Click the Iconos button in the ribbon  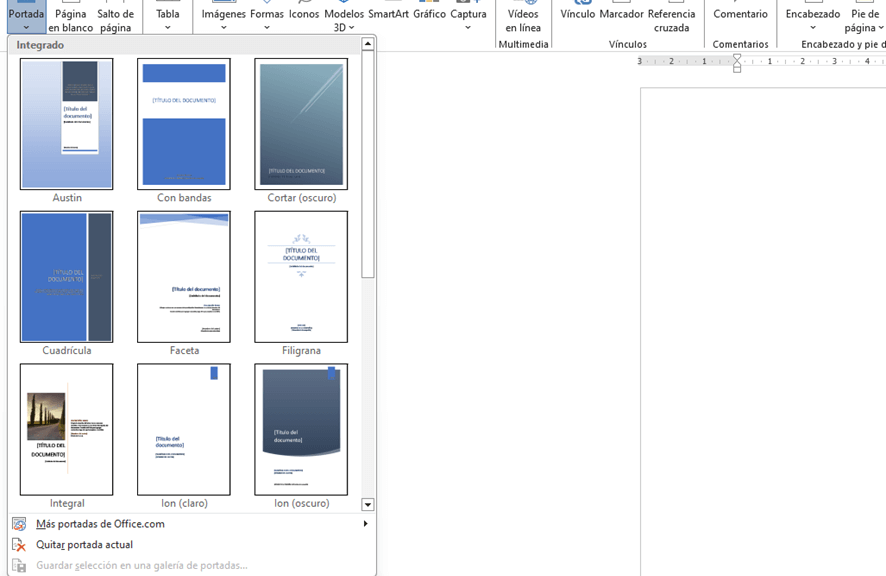[x=304, y=14]
